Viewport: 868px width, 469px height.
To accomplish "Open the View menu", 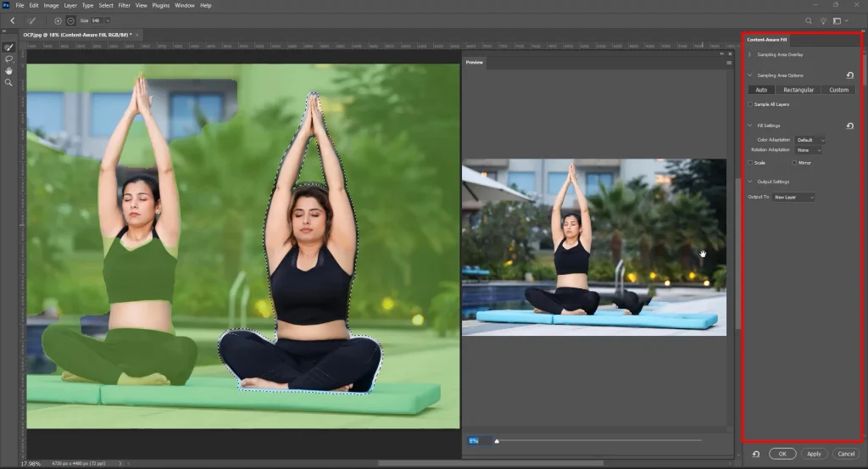I will pos(142,6).
